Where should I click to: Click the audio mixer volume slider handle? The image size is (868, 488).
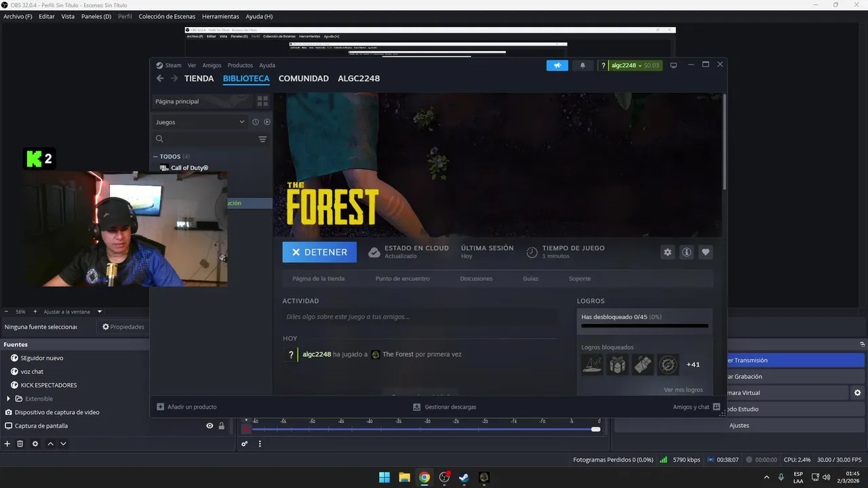(x=595, y=429)
